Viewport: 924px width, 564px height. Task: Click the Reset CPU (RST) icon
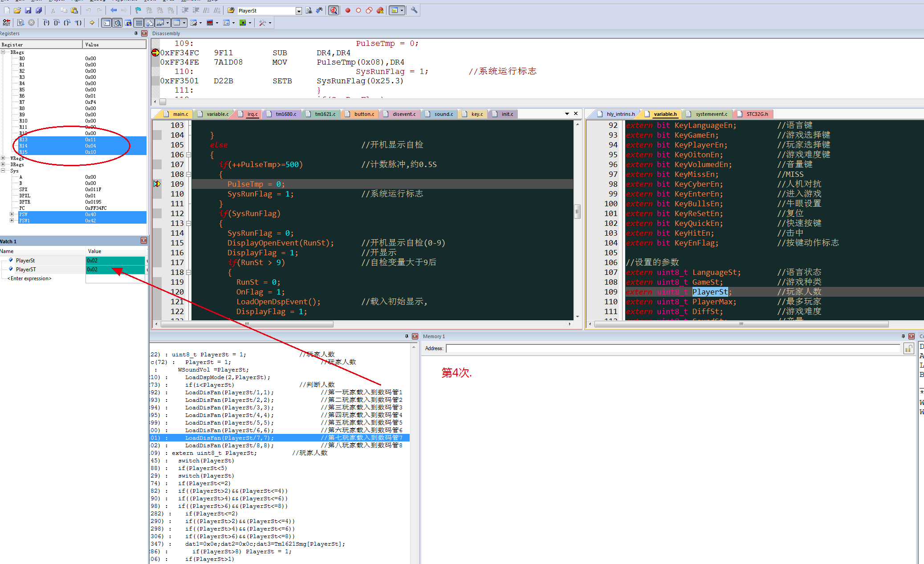pyautogui.click(x=7, y=23)
